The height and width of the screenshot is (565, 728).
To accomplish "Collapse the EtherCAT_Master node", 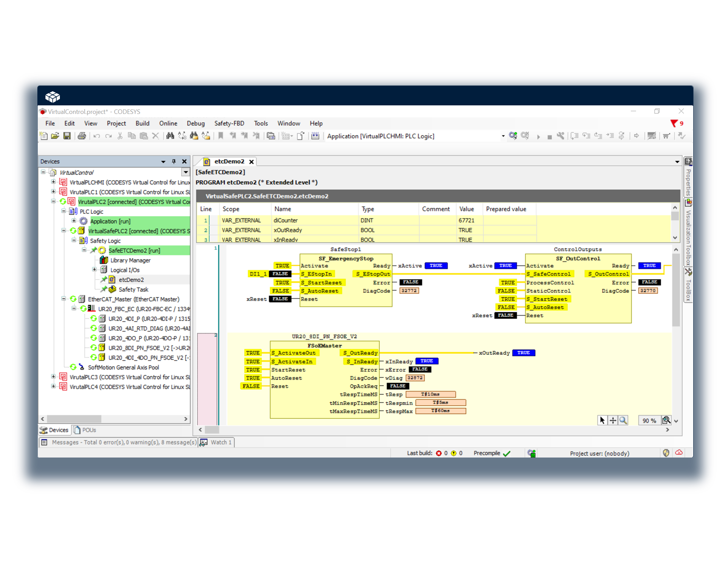I will pos(63,299).
